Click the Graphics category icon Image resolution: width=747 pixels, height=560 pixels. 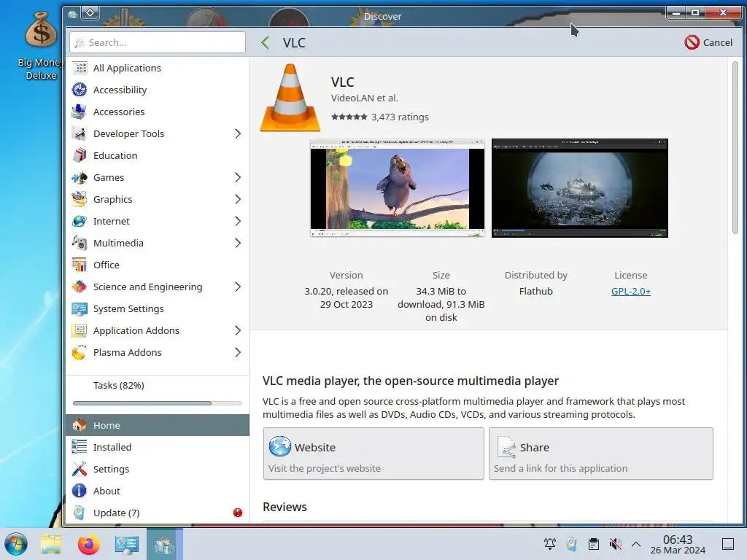click(x=80, y=200)
